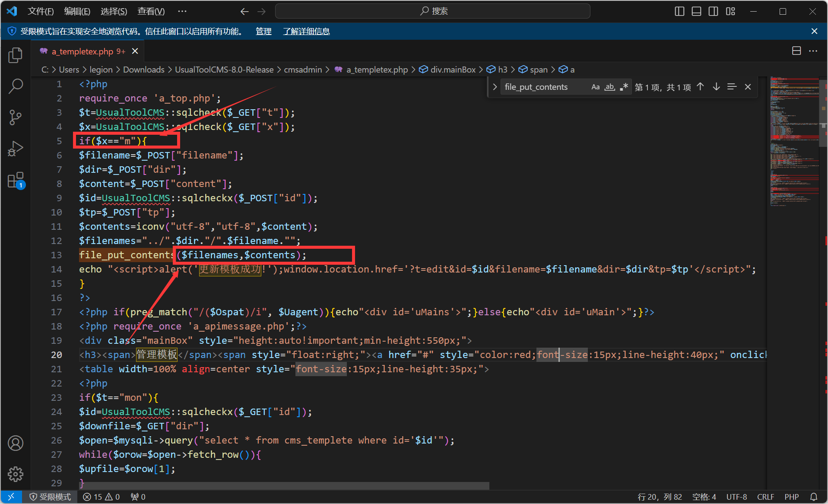Click the 了解详细信息 link
Viewport: 828px width, 504px height.
coord(306,31)
